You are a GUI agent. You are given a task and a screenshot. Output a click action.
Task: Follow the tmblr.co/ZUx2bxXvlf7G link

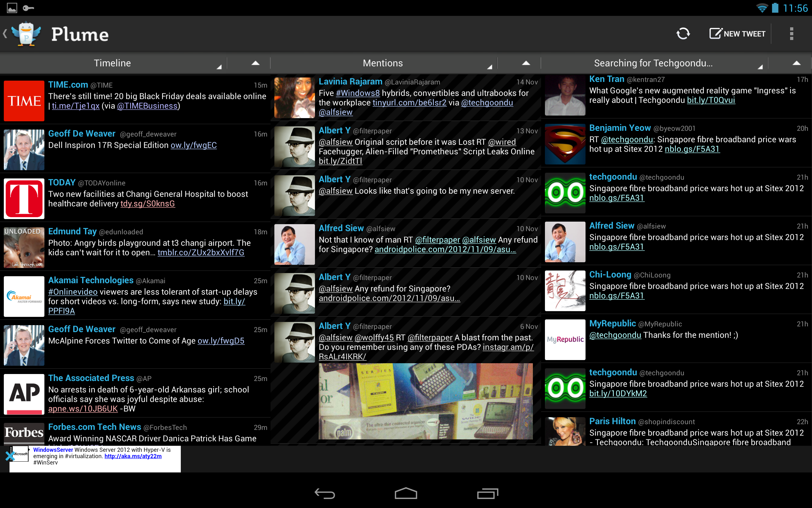point(201,252)
